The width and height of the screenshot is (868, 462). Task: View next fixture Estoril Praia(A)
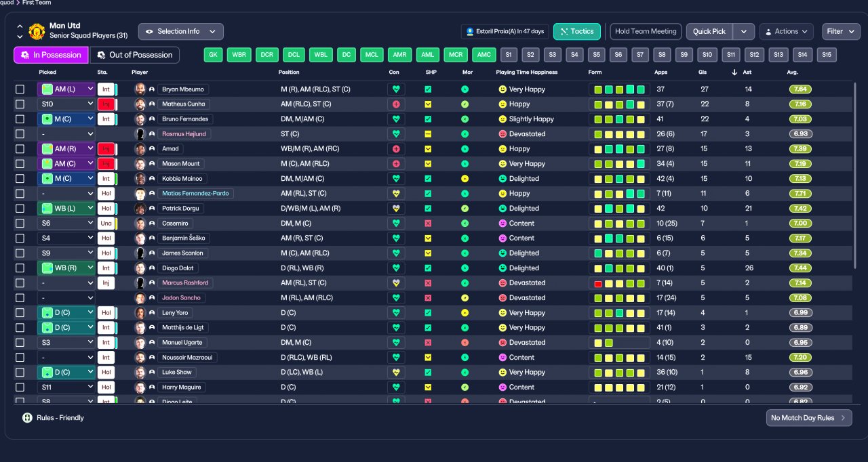[x=505, y=32]
